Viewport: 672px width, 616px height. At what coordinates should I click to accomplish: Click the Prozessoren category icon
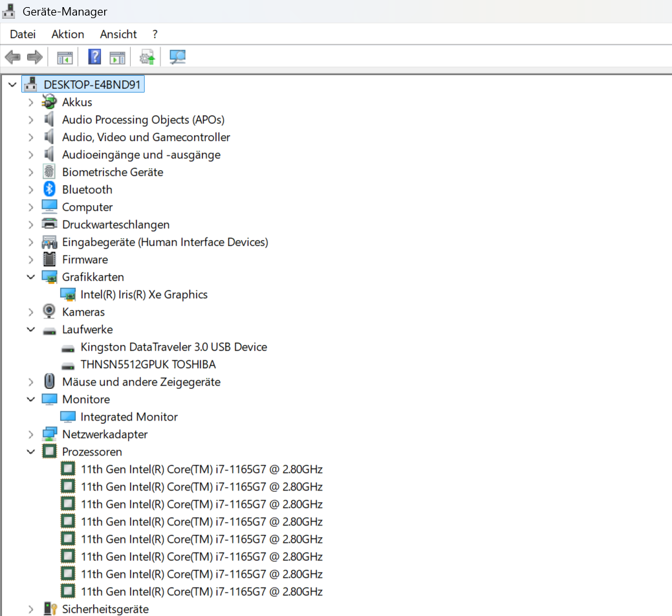[49, 451]
